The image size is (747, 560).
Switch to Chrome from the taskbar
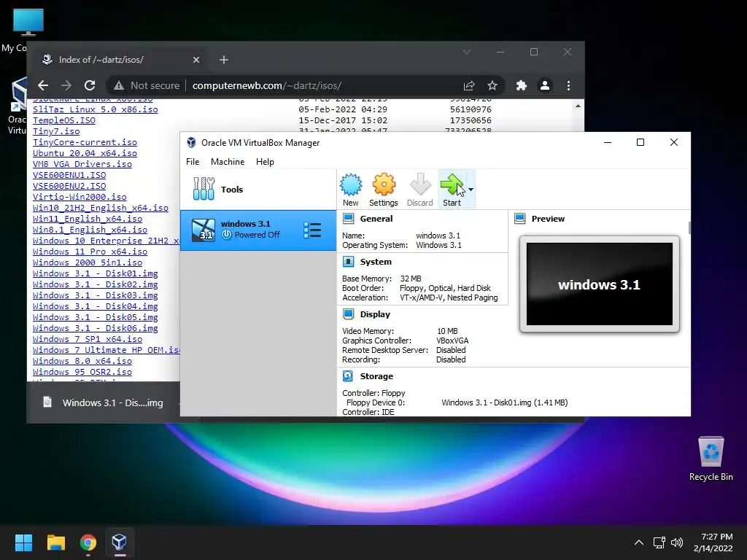88,542
